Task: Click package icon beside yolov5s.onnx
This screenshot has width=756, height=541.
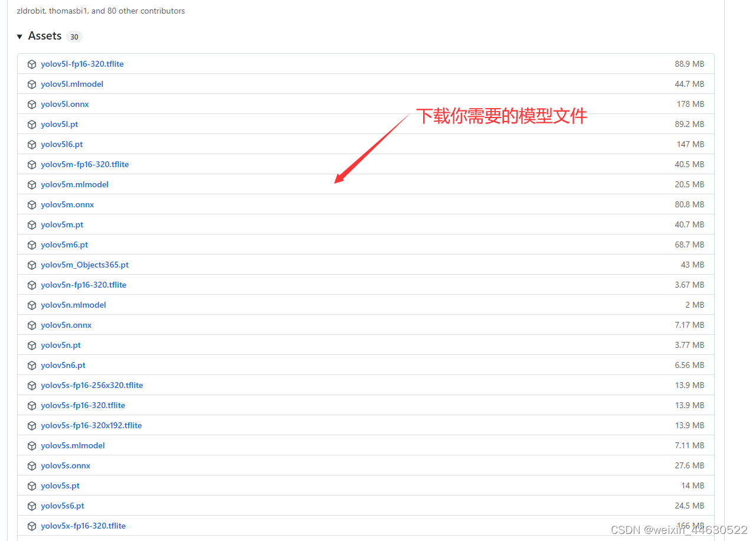Action: pyautogui.click(x=32, y=465)
